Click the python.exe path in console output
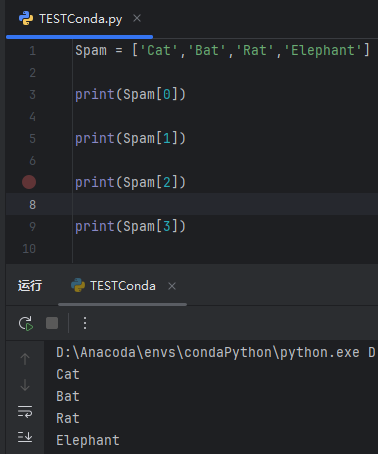378x454 pixels. [x=208, y=352]
